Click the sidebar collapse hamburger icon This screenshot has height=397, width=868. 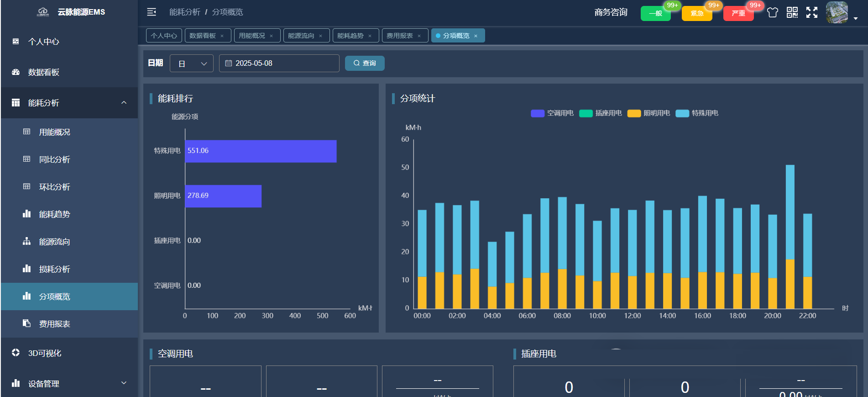152,12
